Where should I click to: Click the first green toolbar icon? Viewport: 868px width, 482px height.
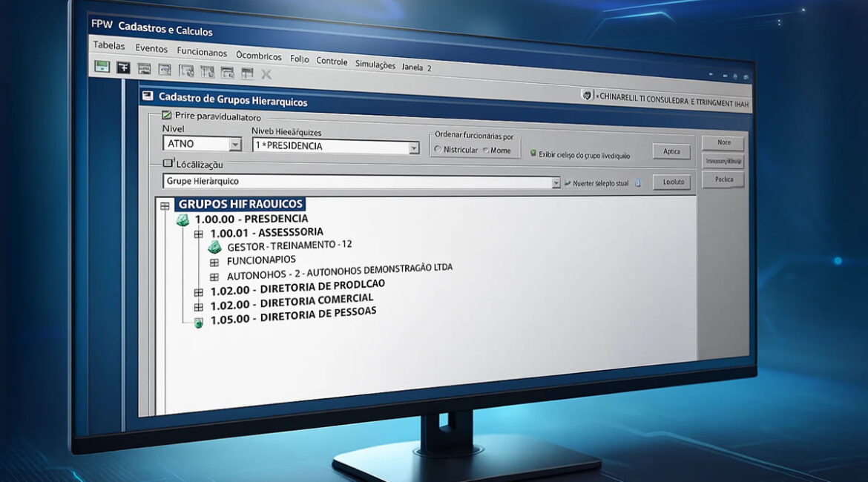coord(102,67)
